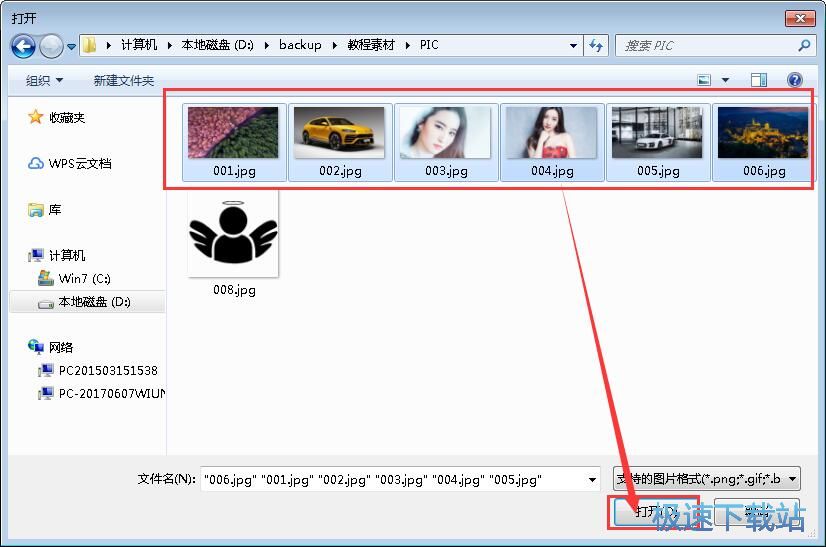Open 收藏夹 in the sidebar
This screenshot has height=547, width=826.
(67, 118)
